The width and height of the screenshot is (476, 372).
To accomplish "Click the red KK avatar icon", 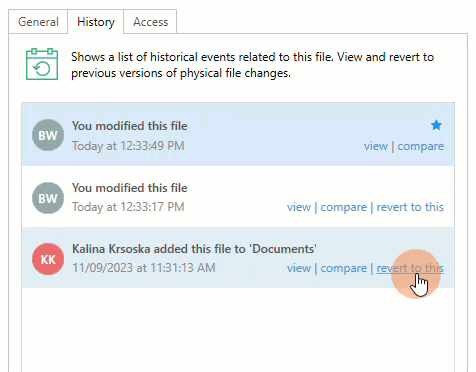I will (48, 259).
